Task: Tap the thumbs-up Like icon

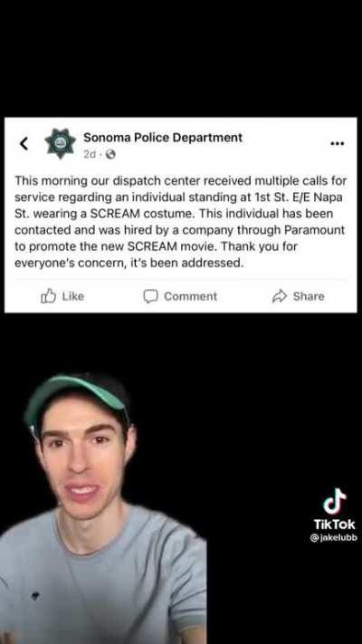Action: click(48, 296)
